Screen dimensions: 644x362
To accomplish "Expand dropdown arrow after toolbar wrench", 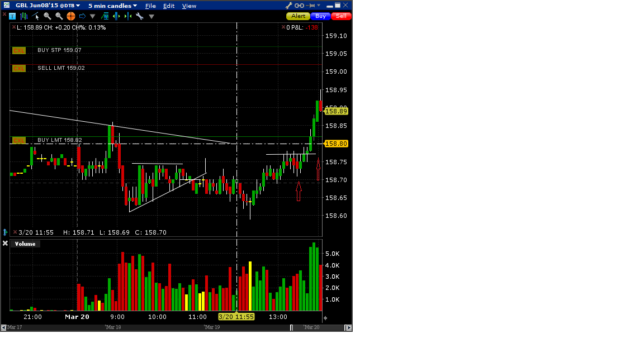I will pyautogui.click(x=151, y=16).
